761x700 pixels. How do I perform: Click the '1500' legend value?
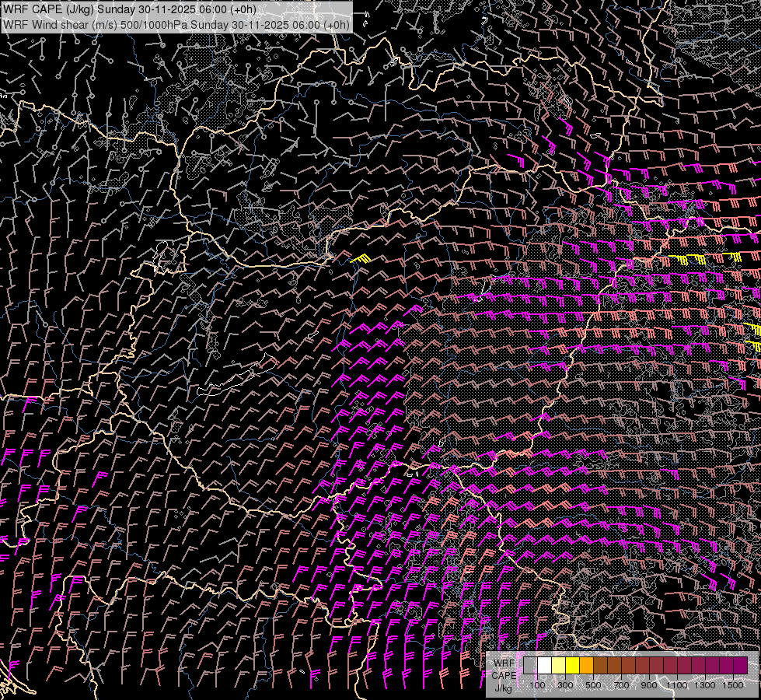[733, 685]
